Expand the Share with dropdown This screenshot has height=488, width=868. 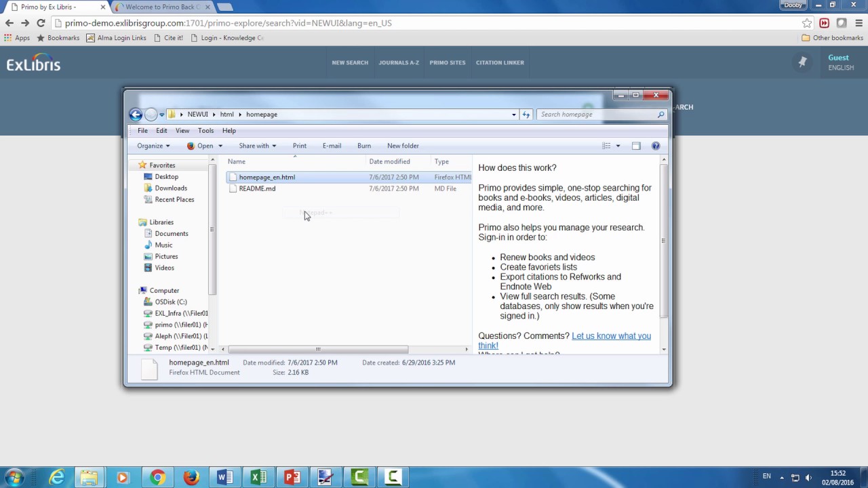(x=257, y=146)
